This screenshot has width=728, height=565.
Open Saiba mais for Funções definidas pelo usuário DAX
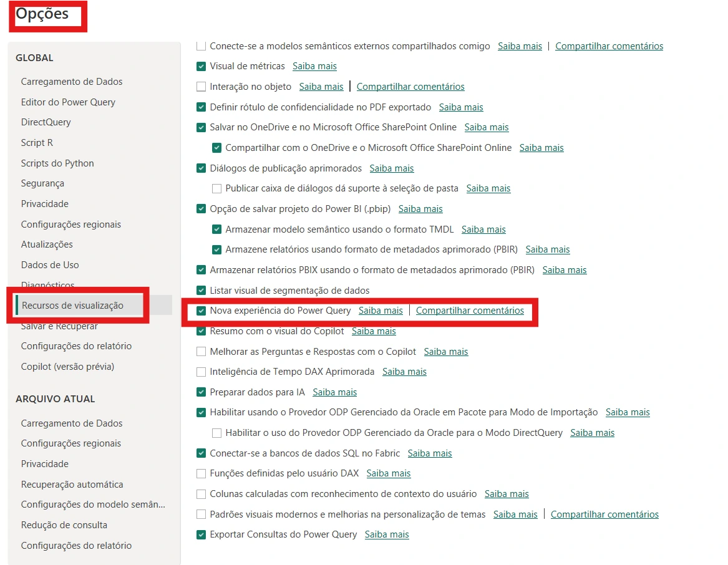[389, 473]
